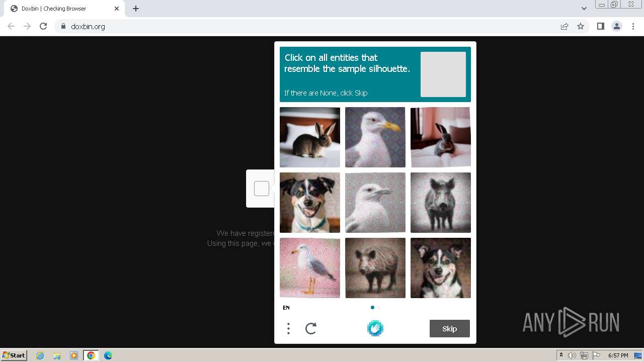Screen dimensions: 644x362
Task: Click the sample silhouette preview box
Action: (443, 74)
